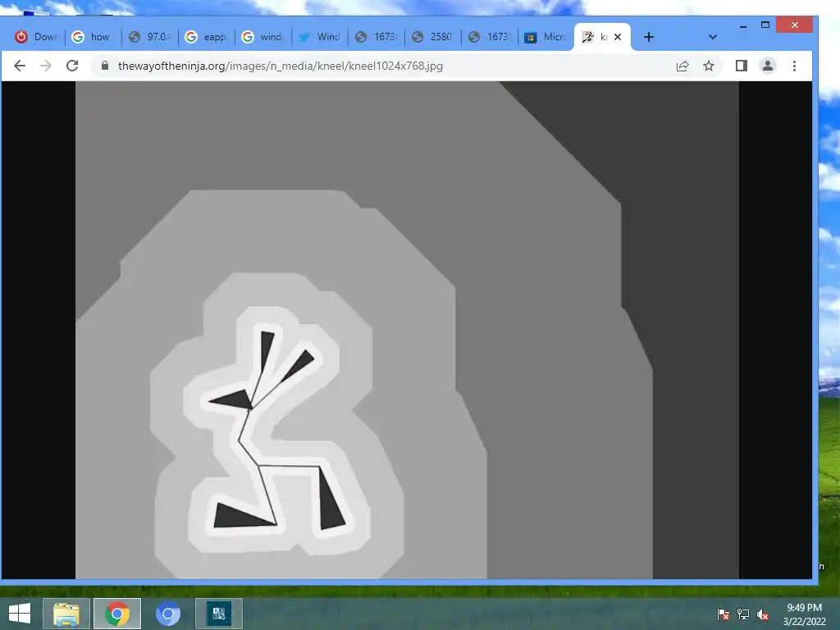Maximize the Chrome window
Viewport: 840px width, 630px height.
click(765, 25)
